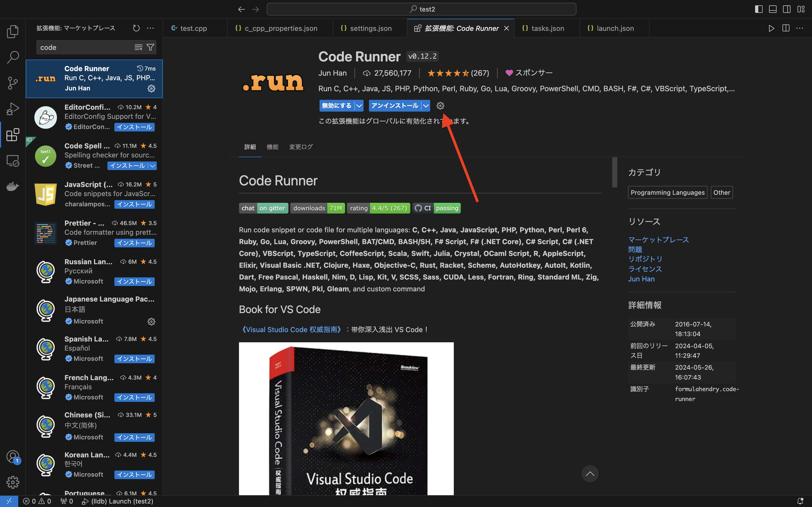Image resolution: width=812 pixels, height=507 pixels.
Task: Open the Jun Han publisher link
Action: click(641, 279)
